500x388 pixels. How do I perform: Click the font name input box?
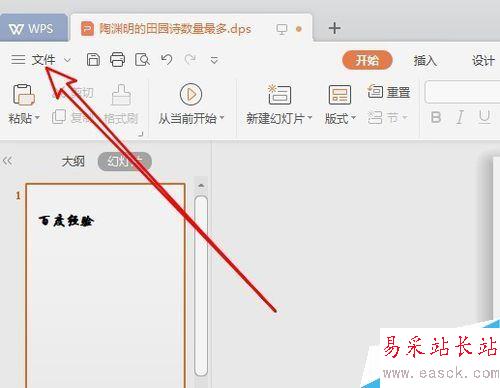463,91
